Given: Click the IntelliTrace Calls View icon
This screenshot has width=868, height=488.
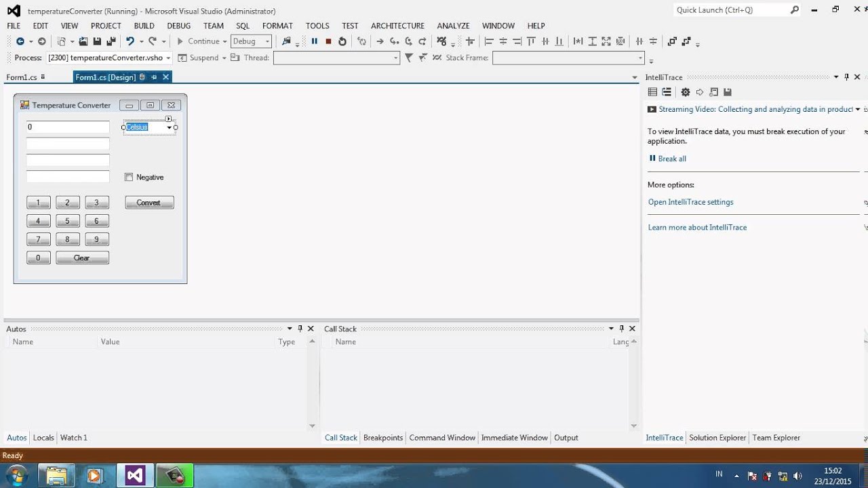Looking at the screenshot, I should [x=667, y=92].
